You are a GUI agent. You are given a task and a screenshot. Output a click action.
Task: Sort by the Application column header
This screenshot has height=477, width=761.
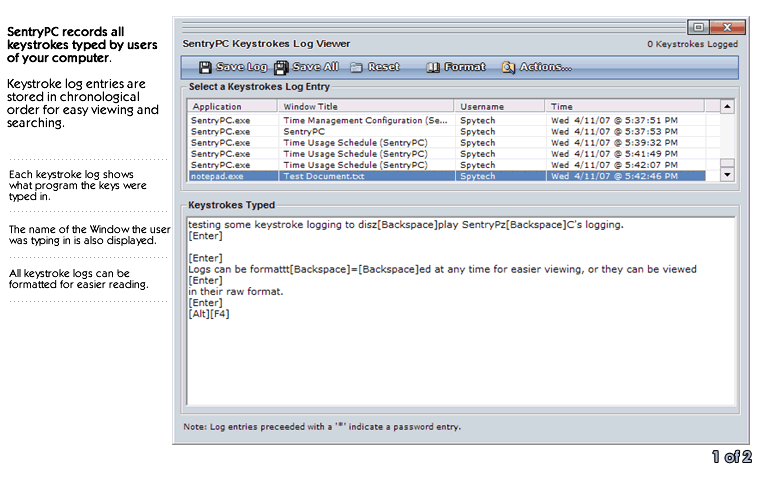click(x=232, y=106)
